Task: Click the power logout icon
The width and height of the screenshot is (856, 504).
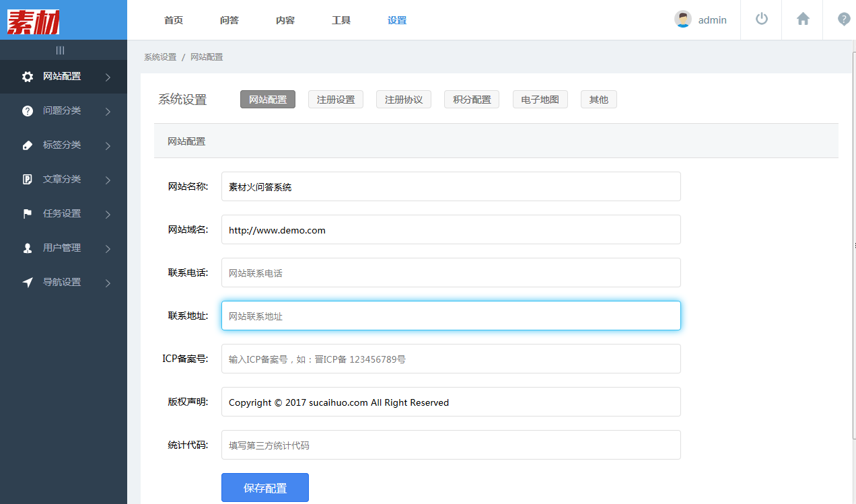Action: (x=762, y=19)
